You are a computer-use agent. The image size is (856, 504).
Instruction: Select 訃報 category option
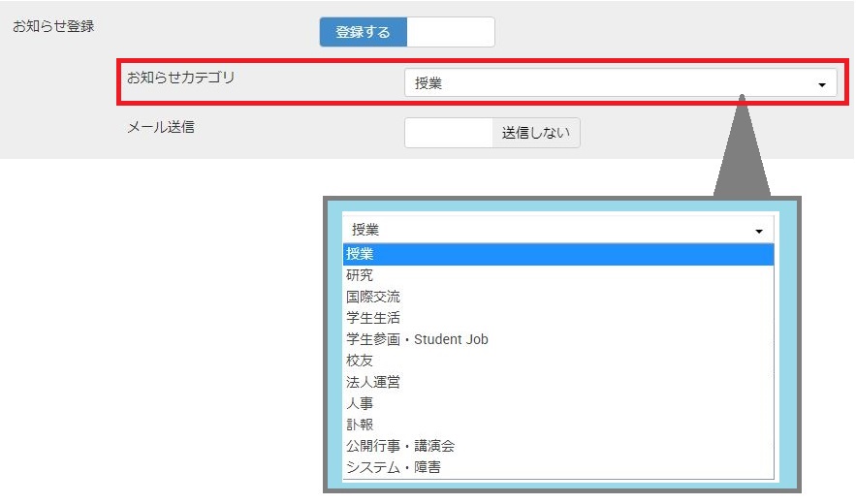coord(558,425)
